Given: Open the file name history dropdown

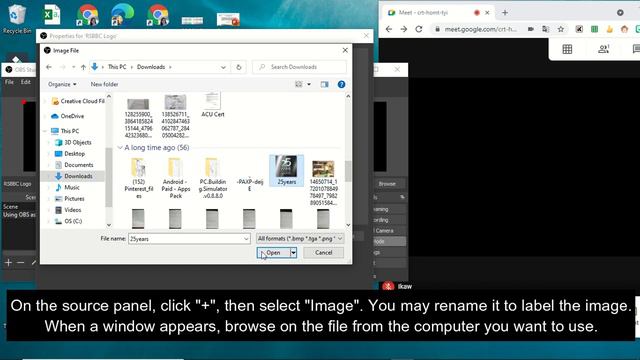Looking at the screenshot, I should 246,239.
